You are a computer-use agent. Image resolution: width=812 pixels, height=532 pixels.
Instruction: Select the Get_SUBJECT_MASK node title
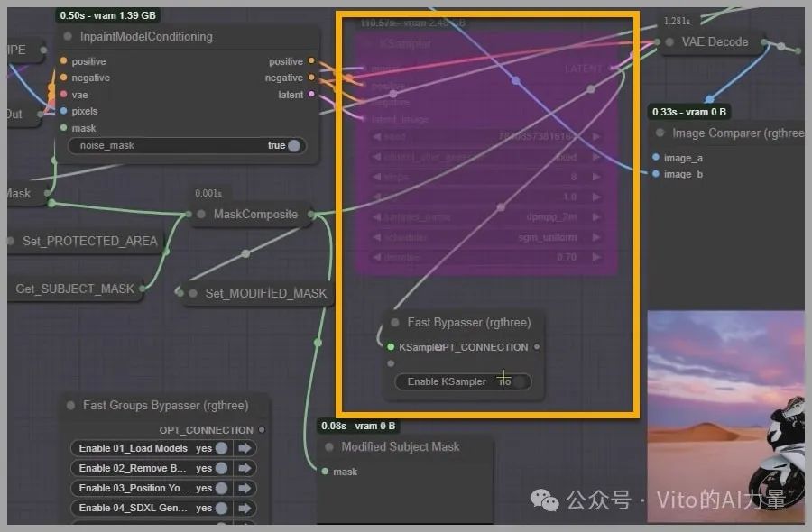[x=75, y=289]
